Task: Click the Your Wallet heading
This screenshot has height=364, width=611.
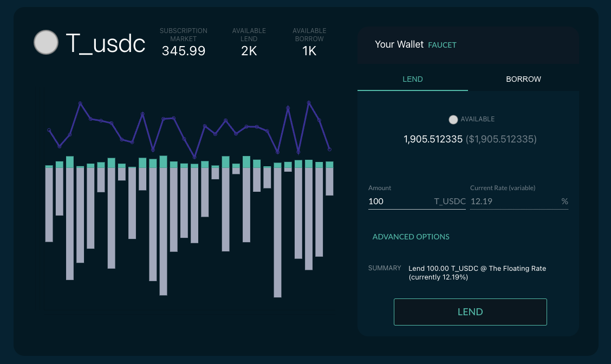Action: [399, 44]
